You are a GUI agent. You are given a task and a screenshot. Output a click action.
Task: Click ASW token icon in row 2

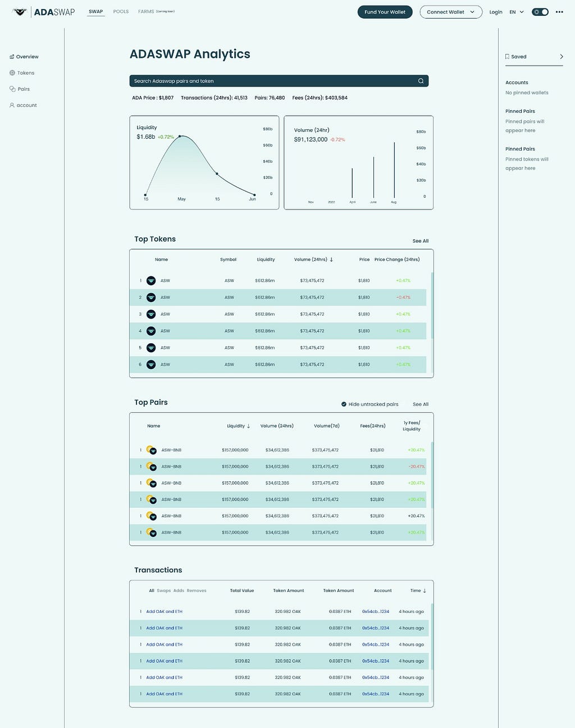tap(151, 297)
